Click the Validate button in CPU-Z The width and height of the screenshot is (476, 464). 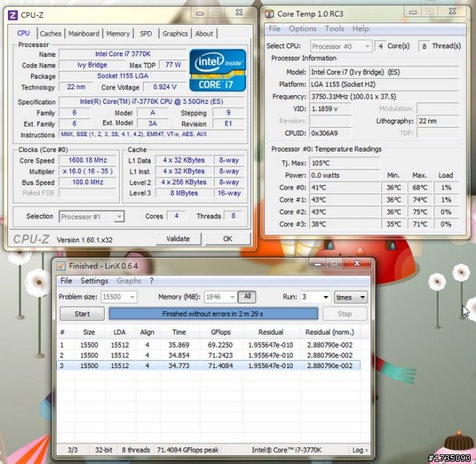tap(178, 239)
